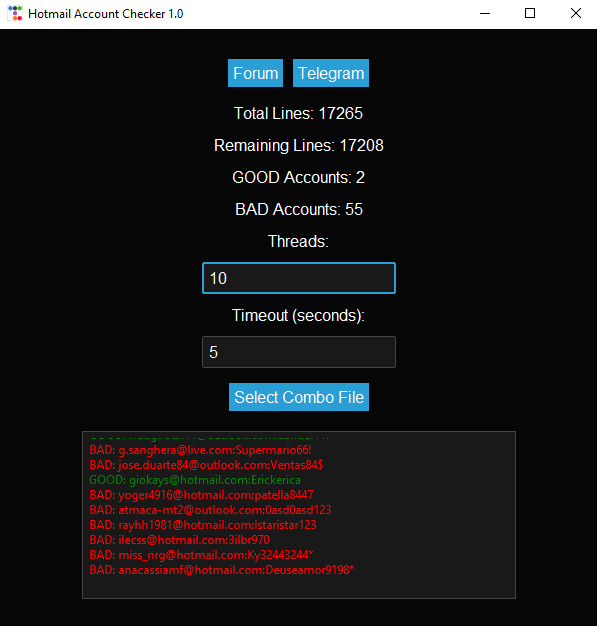Click the partially hidden top log line
This screenshot has width=597, height=626.
pyautogui.click(x=209, y=437)
